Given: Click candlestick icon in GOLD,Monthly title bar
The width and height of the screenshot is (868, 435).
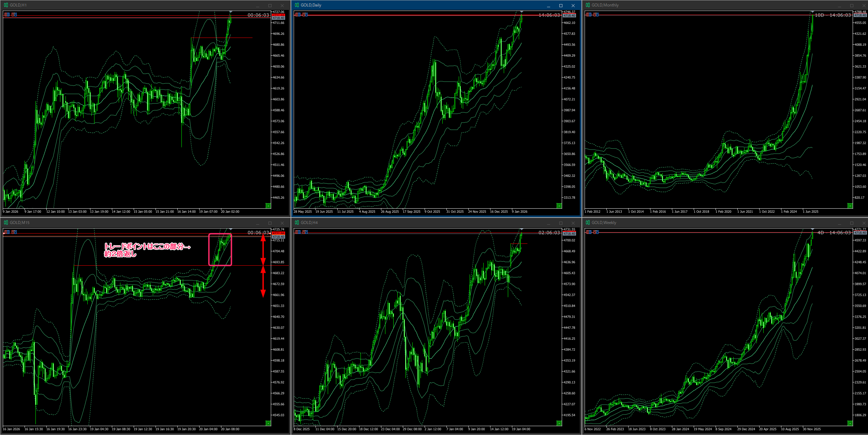Looking at the screenshot, I should 588,5.
